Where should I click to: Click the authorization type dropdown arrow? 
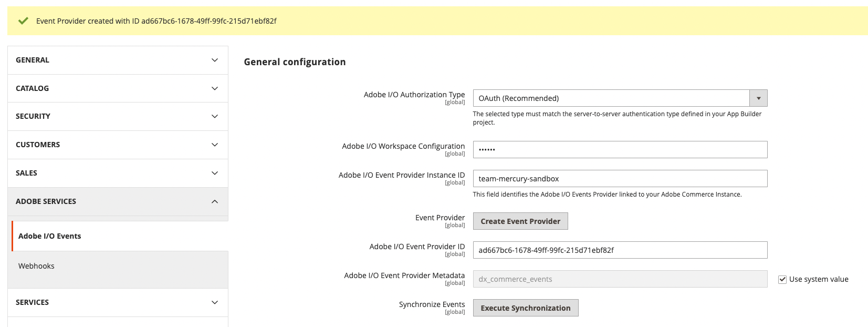pyautogui.click(x=758, y=98)
